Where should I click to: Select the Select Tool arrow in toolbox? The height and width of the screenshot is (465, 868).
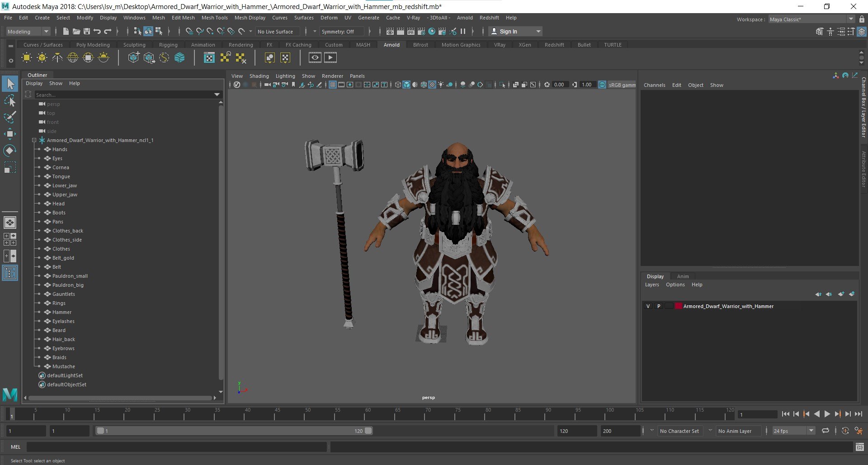point(10,84)
